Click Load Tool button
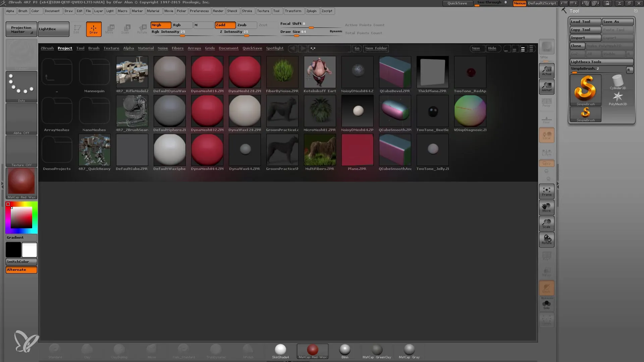The height and width of the screenshot is (362, 644). (x=585, y=21)
